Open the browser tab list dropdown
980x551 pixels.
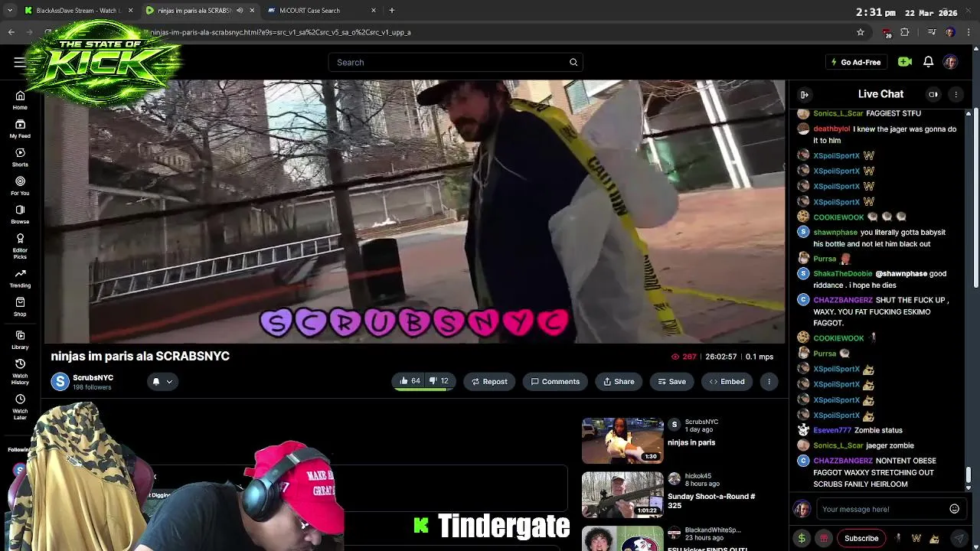pos(10,11)
